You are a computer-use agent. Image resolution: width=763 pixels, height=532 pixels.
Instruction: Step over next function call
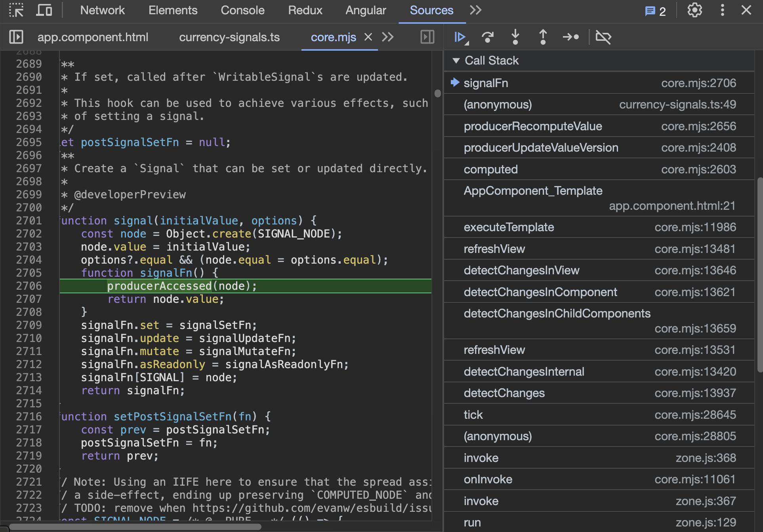488,37
